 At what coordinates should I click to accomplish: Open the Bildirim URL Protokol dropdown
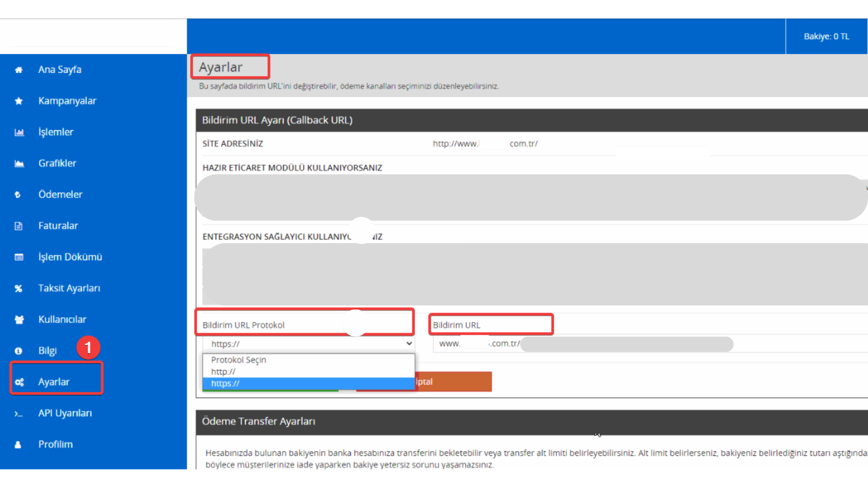pyautogui.click(x=308, y=344)
